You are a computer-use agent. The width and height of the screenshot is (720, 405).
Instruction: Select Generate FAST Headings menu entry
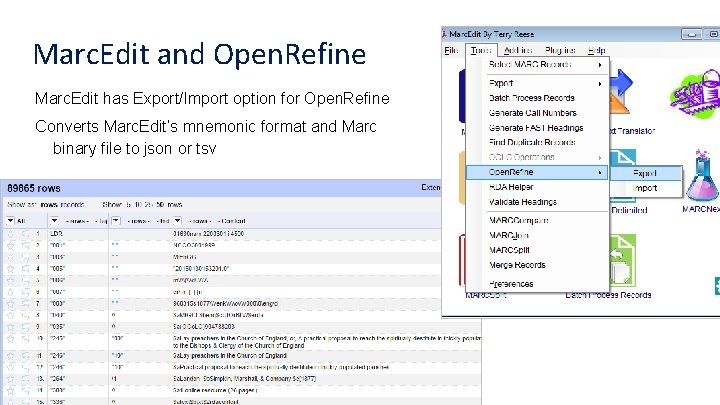click(x=536, y=128)
